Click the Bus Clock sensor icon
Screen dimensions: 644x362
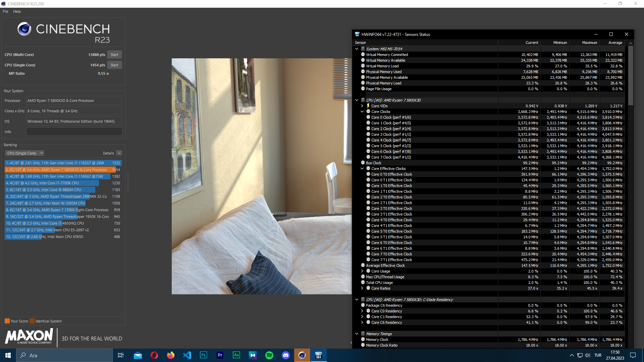point(363,163)
